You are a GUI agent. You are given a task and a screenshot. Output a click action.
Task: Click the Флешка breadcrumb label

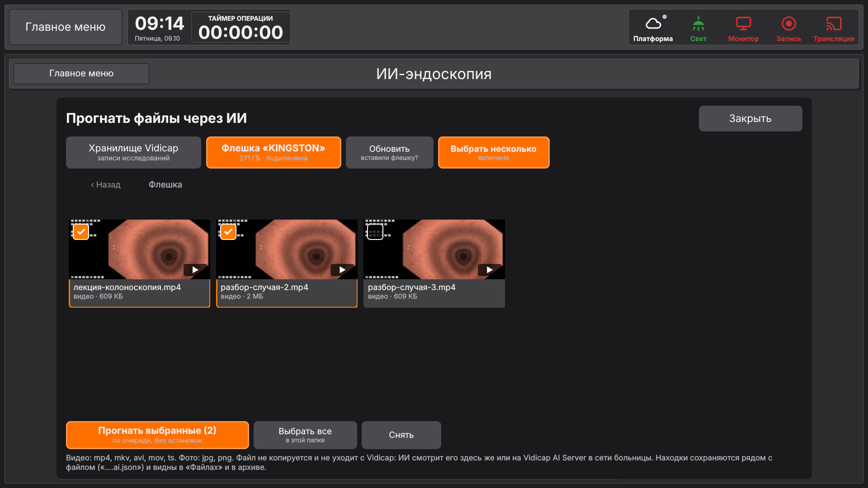[165, 185]
